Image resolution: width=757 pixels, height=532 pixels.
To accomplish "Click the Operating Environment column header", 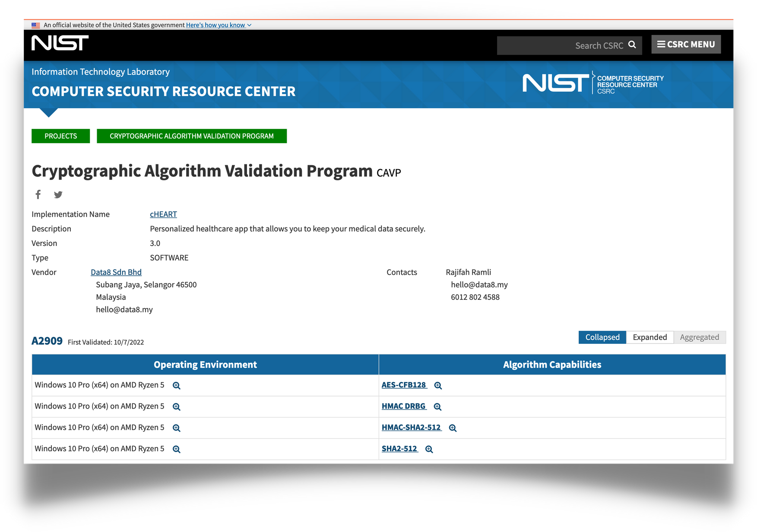I will pos(205,365).
